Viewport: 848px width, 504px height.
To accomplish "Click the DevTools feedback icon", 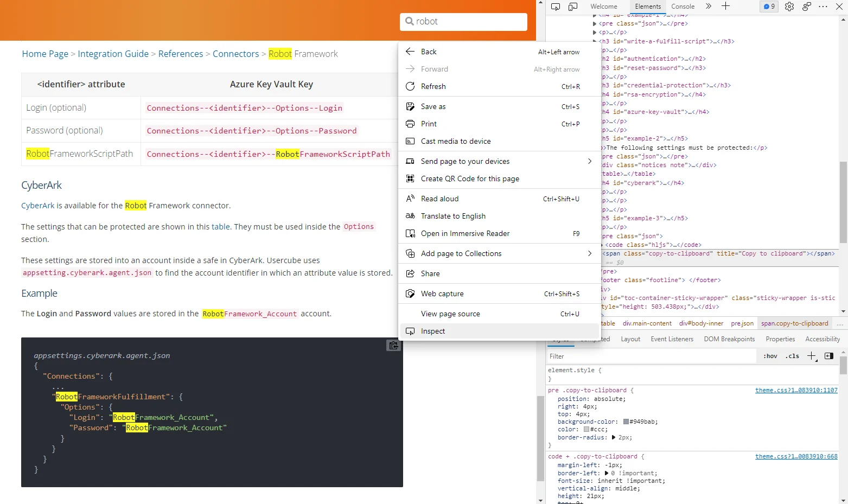I will [807, 7].
